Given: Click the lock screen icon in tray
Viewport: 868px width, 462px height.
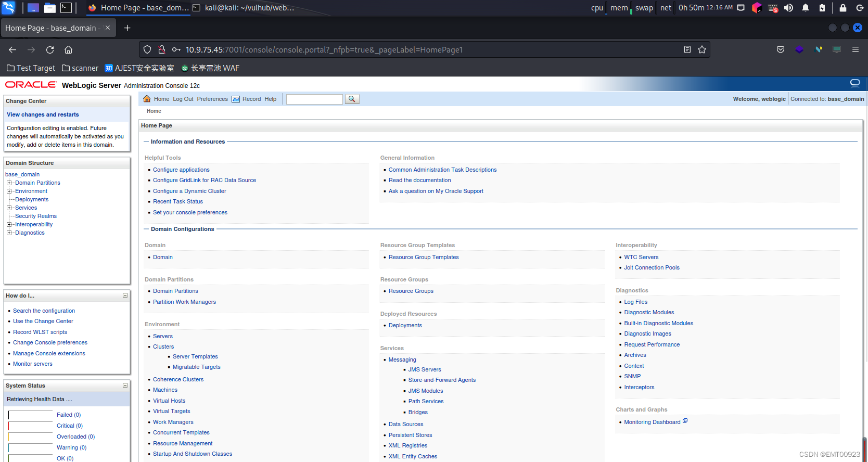Looking at the screenshot, I should pos(843,7).
